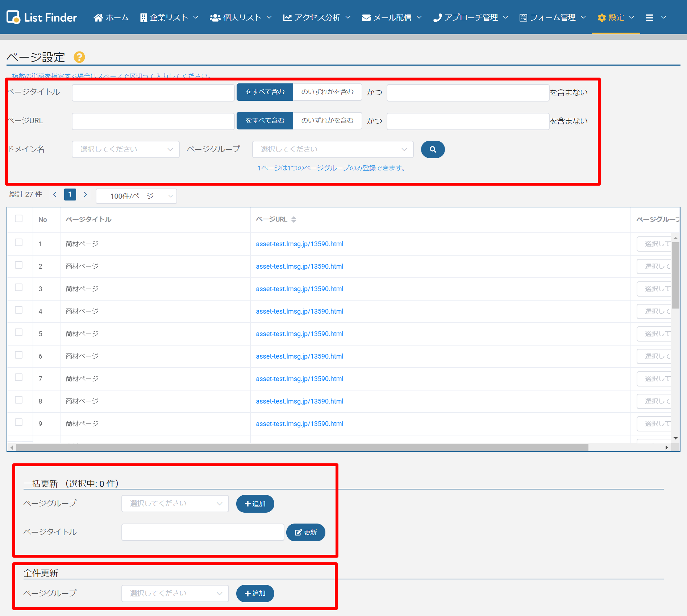Viewport: 687px width, 616px height.
Task: Expand the 100件/ページ page size dropdown
Action: coord(136,196)
